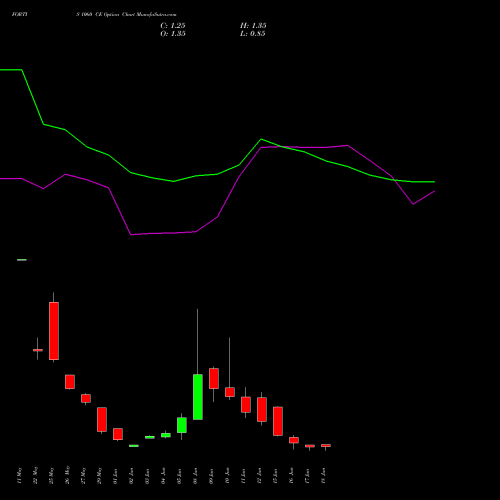Select the red 12 Jun candlestick
Image resolution: width=500 pixels, height=500 pixels.
(x=262, y=409)
